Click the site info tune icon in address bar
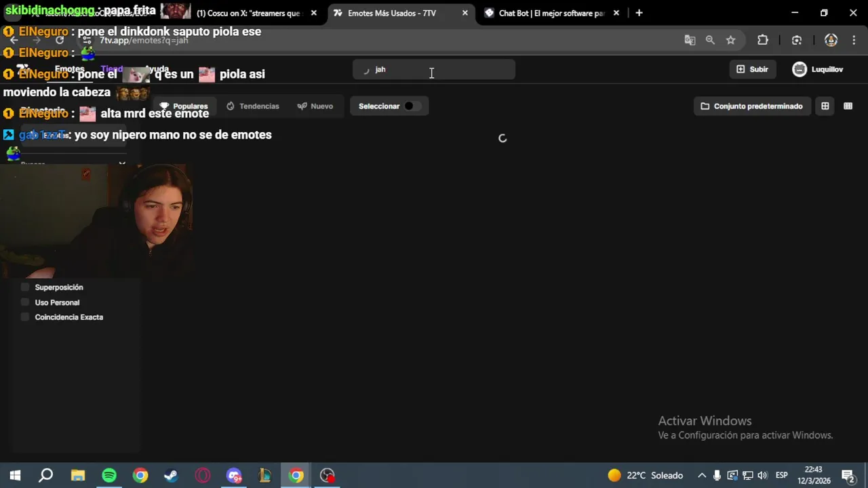Image resolution: width=868 pixels, height=488 pixels. [x=87, y=40]
